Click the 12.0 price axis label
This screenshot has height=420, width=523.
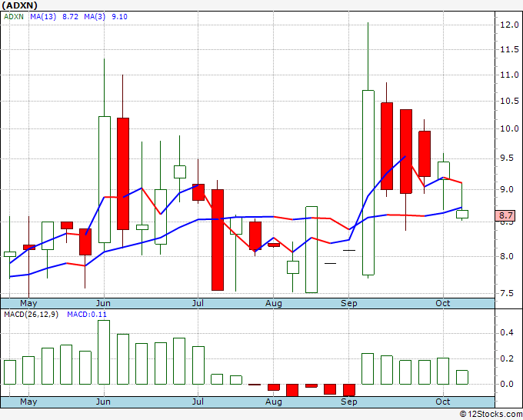tap(509, 25)
